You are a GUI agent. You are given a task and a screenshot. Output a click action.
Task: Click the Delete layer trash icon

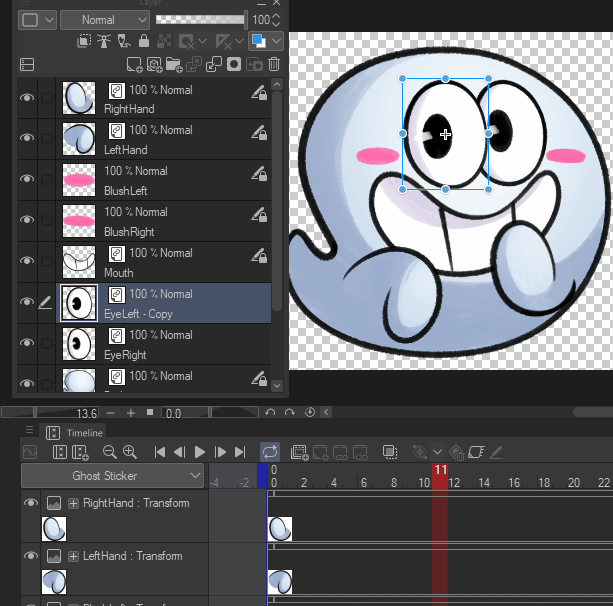(x=274, y=65)
